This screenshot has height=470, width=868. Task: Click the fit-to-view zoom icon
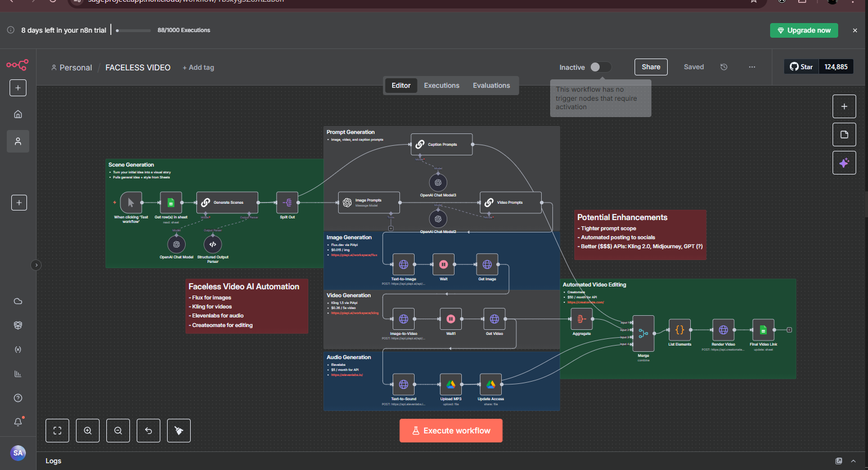(57, 431)
